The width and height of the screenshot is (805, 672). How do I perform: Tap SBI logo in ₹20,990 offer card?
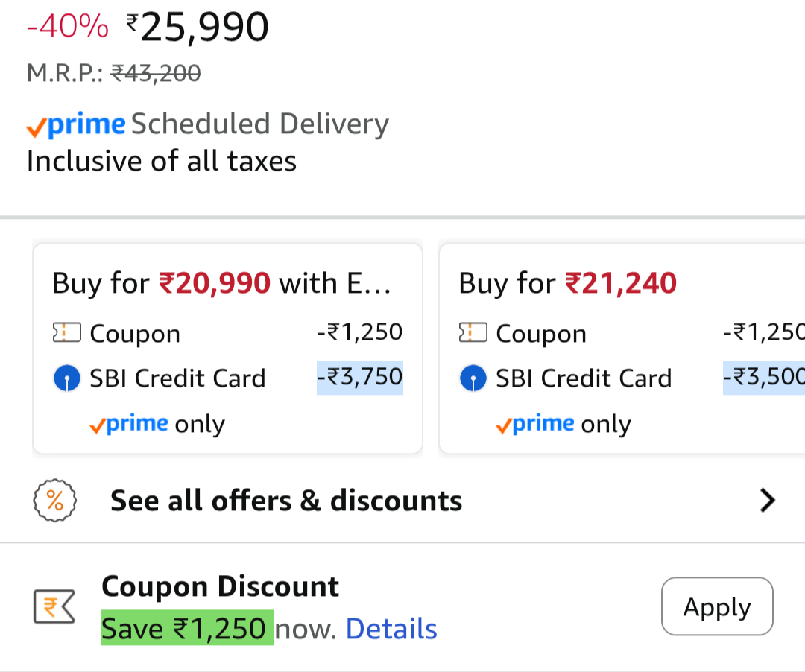67,378
